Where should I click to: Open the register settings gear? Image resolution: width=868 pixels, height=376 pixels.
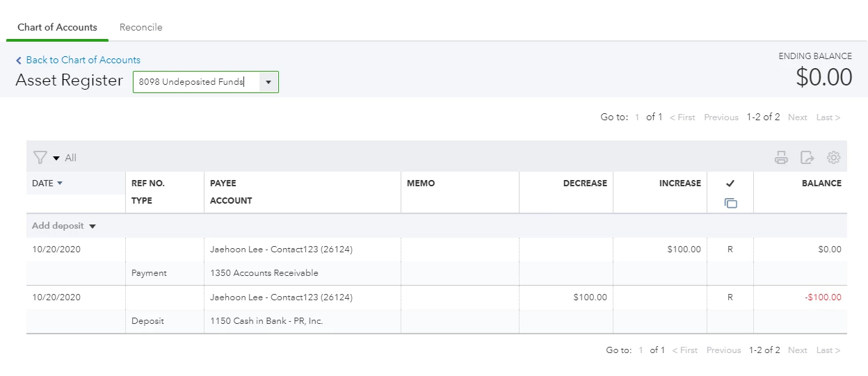coord(833,158)
